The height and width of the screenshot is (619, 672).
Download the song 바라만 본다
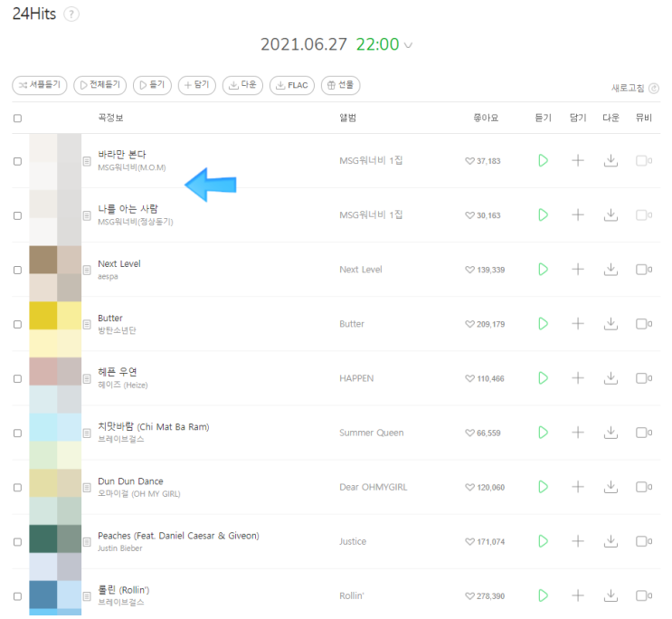(x=610, y=161)
